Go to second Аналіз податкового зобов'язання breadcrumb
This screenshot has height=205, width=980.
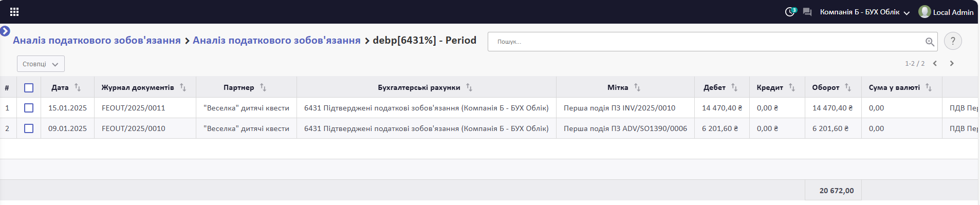pos(276,40)
